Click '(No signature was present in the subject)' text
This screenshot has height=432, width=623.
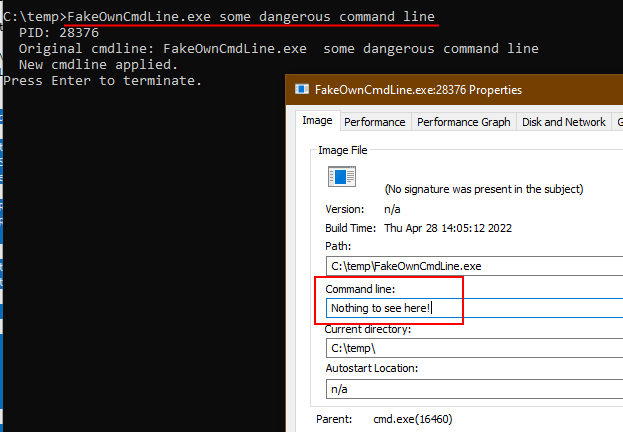point(484,189)
